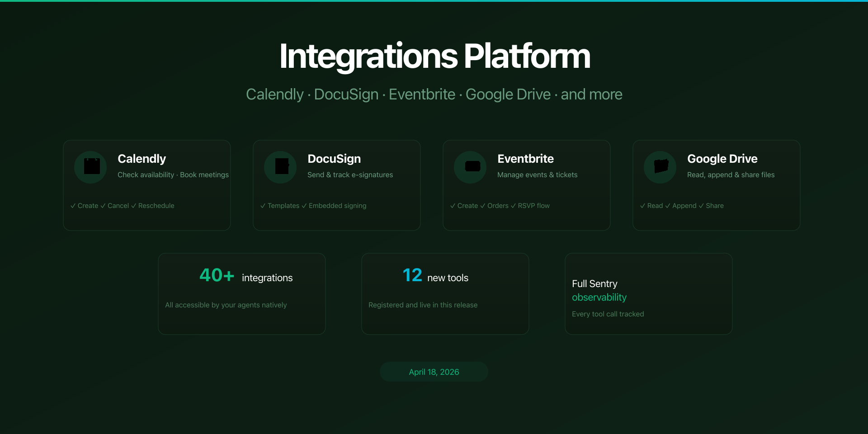Click 'Every tool call tracked' text
The height and width of the screenshot is (434, 868).
tap(608, 314)
